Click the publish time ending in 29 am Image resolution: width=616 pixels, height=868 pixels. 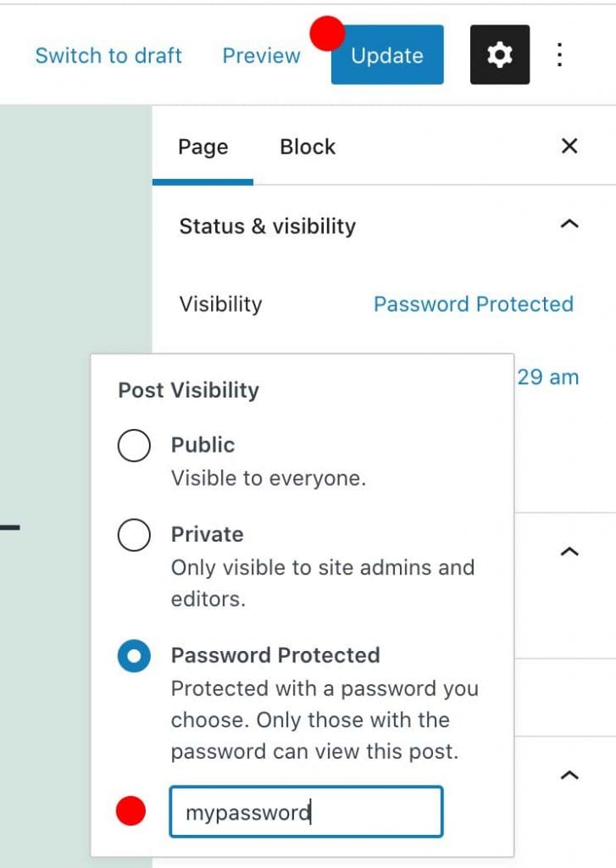click(548, 377)
